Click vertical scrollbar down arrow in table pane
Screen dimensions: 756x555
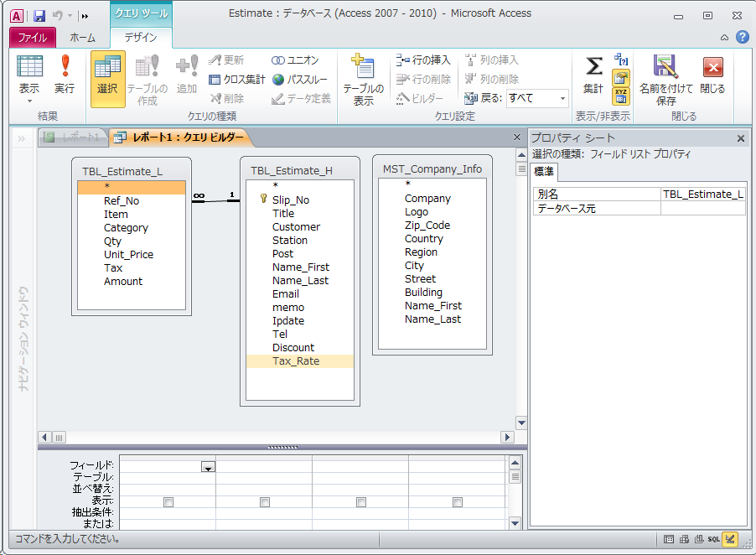(521, 423)
